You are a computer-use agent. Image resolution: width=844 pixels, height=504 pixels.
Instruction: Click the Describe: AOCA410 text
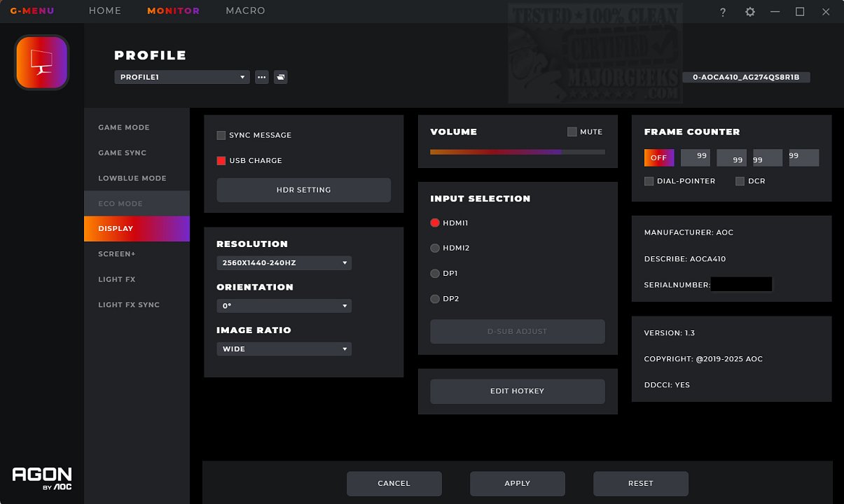685,259
